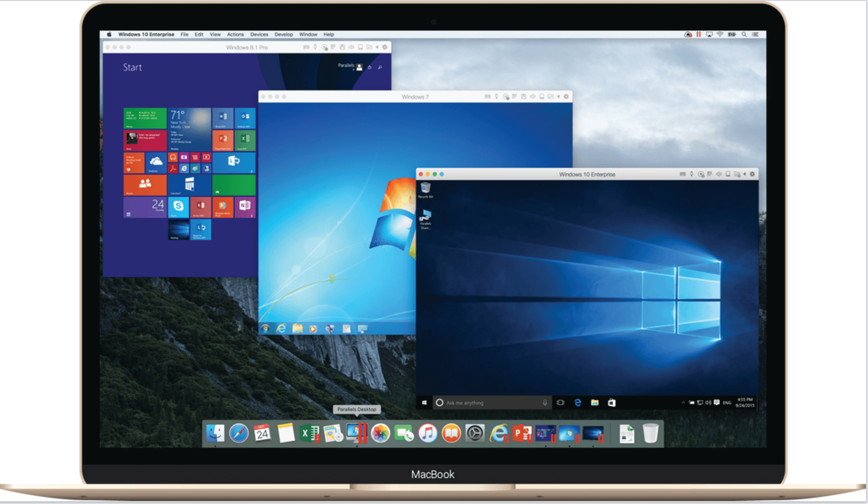The image size is (868, 504).
Task: Open Calendar in the Dock
Action: pyautogui.click(x=262, y=433)
